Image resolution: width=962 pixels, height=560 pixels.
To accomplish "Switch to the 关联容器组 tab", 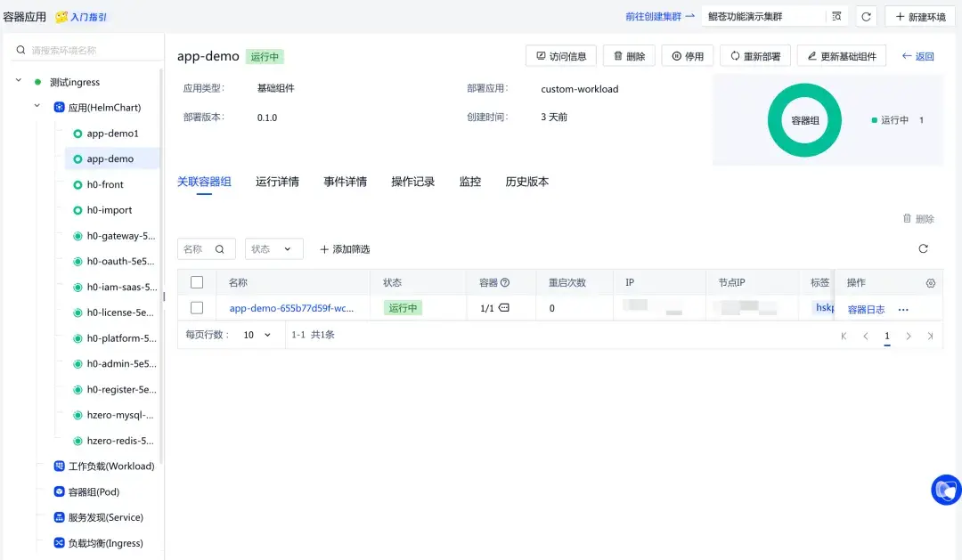I will click(x=204, y=182).
